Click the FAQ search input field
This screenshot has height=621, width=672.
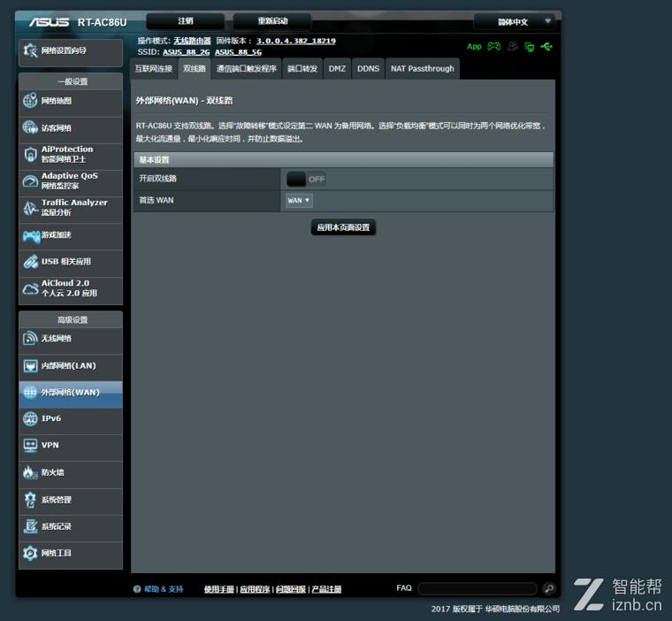point(477,588)
